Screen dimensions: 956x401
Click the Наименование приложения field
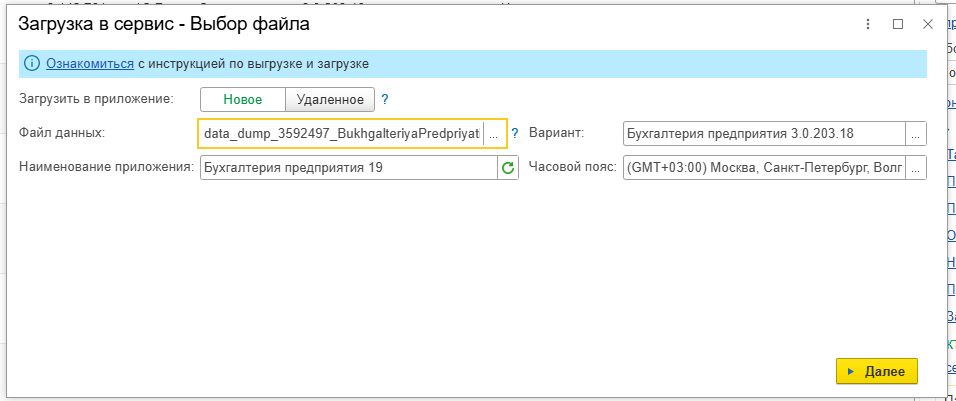coord(349,168)
